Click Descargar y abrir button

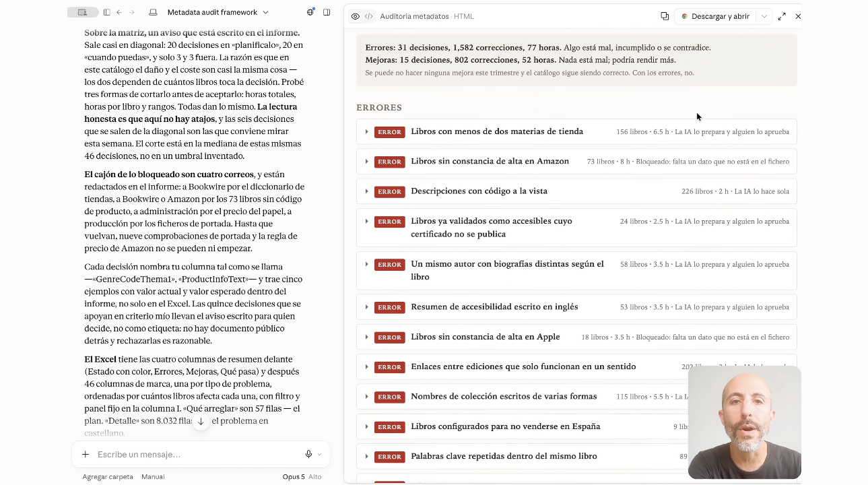click(x=715, y=16)
